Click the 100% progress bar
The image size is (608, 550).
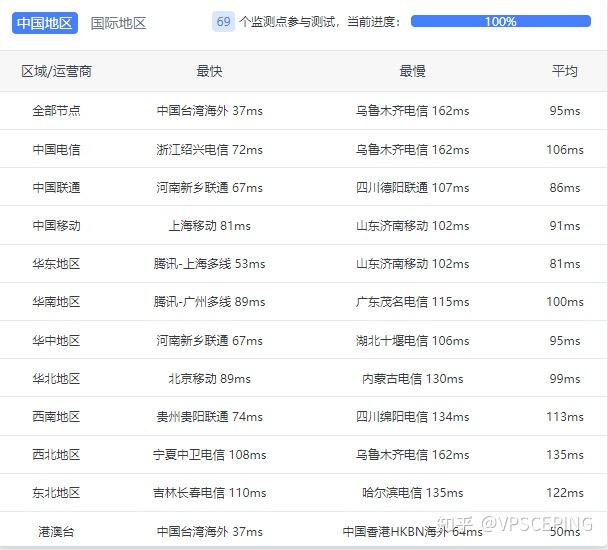tap(501, 21)
